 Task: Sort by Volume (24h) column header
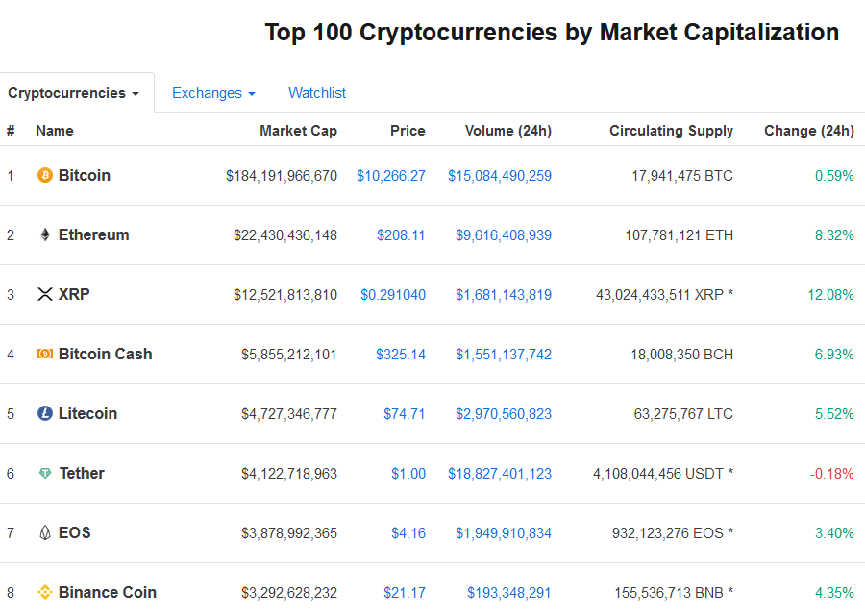[508, 131]
